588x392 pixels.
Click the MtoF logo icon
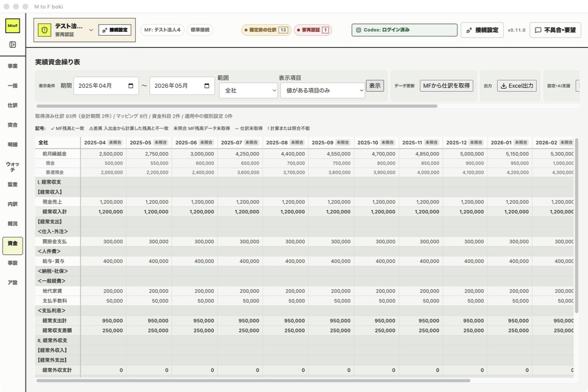[x=12, y=26]
